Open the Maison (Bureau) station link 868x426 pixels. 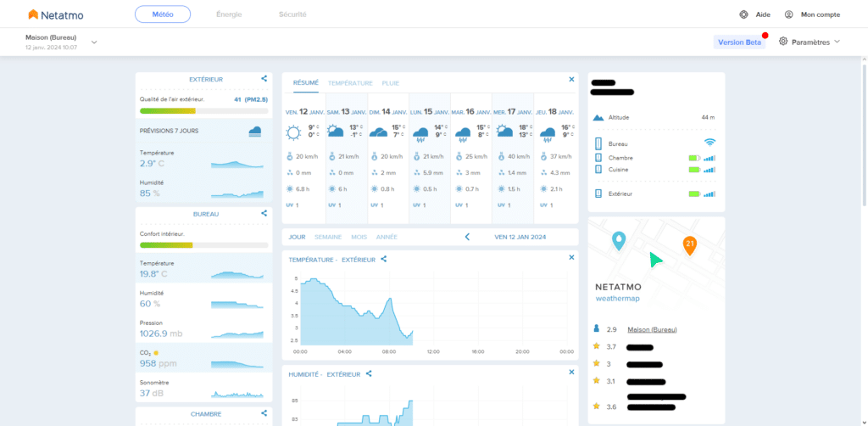point(652,329)
